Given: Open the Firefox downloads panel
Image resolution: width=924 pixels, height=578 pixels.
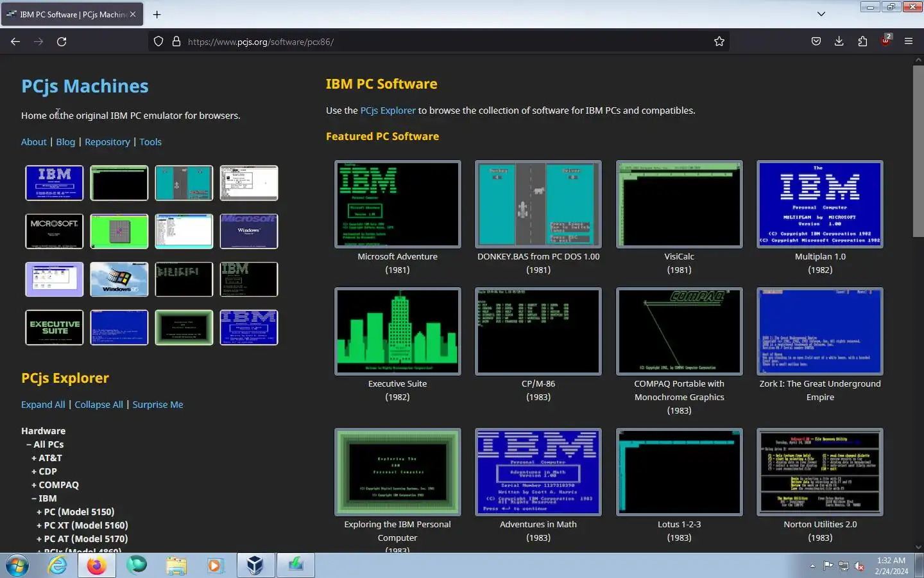Looking at the screenshot, I should tap(839, 42).
